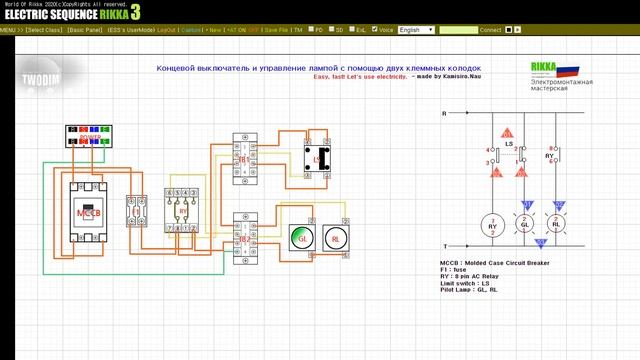
Task: Click the Connect button
Action: point(490,30)
